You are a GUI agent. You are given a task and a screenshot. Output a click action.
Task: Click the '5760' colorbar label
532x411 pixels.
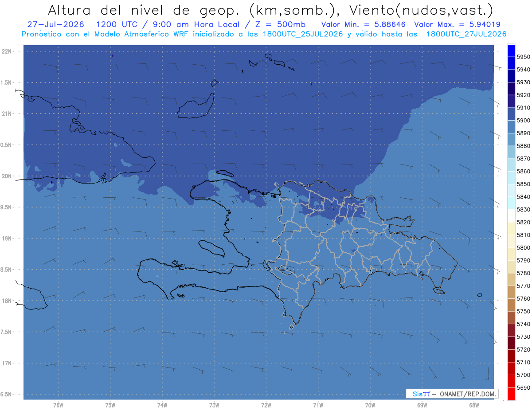tap(524, 298)
